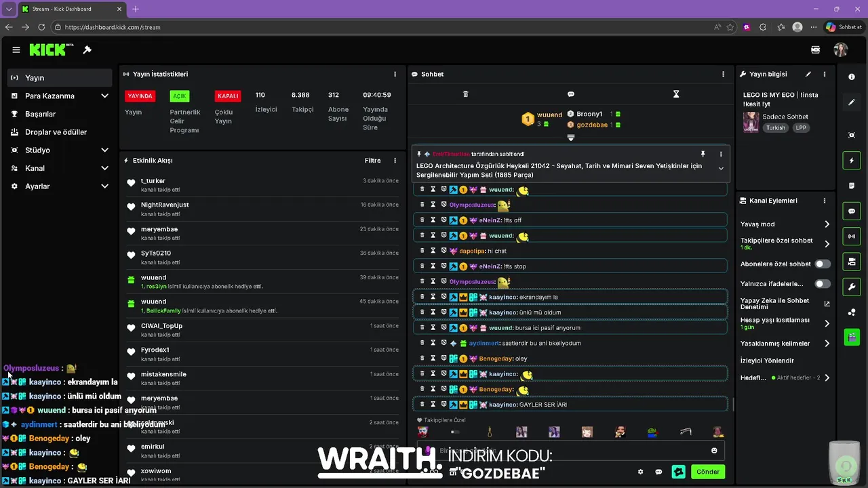Click the Sadece Sohbet category thumbnail
Screen dimensions: 868x488
[751, 121]
